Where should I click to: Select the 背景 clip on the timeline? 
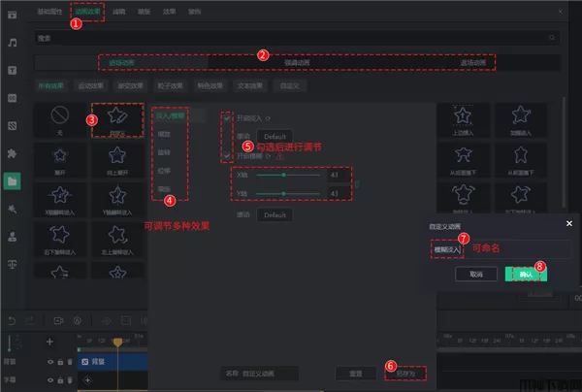(x=113, y=362)
